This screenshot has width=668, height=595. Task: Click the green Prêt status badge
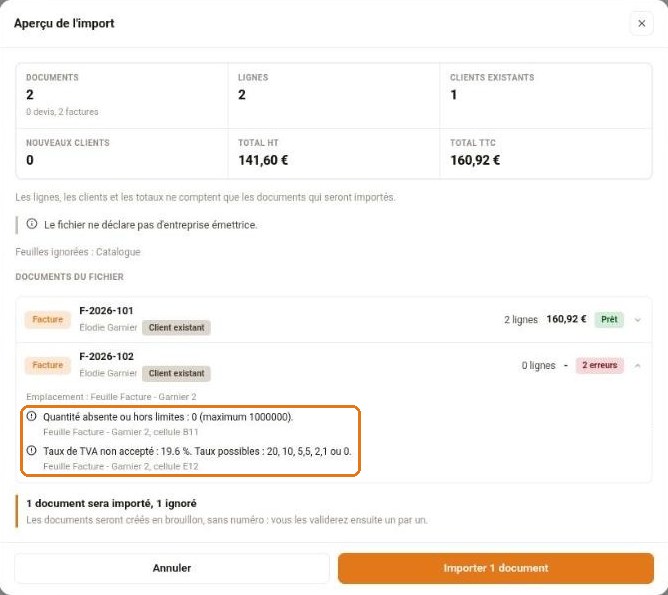point(609,319)
